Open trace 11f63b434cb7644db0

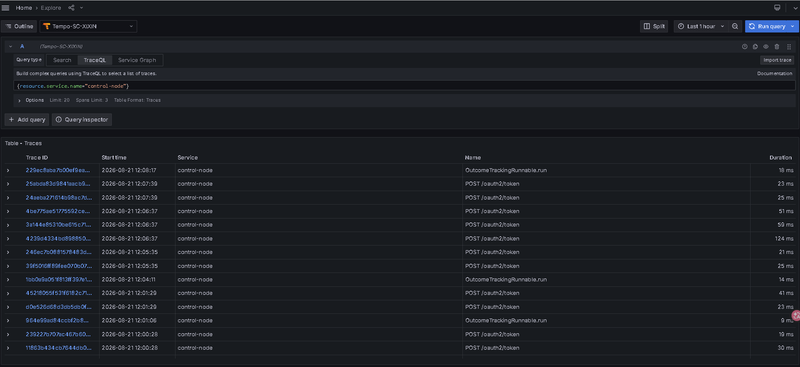tap(58, 348)
